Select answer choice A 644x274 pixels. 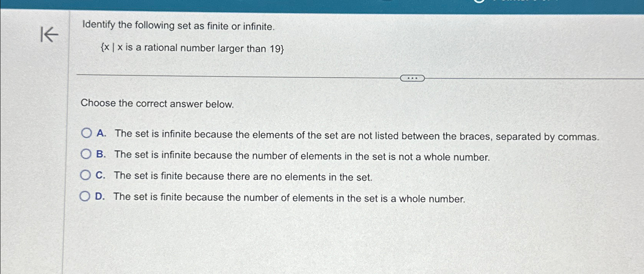pos(86,133)
